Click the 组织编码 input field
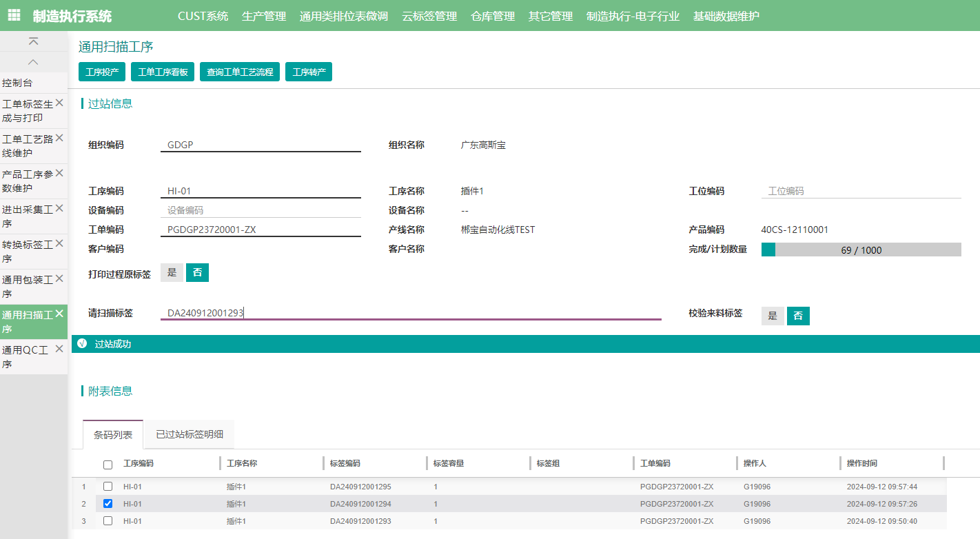Screen dimensions: 980x539 pos(261,145)
